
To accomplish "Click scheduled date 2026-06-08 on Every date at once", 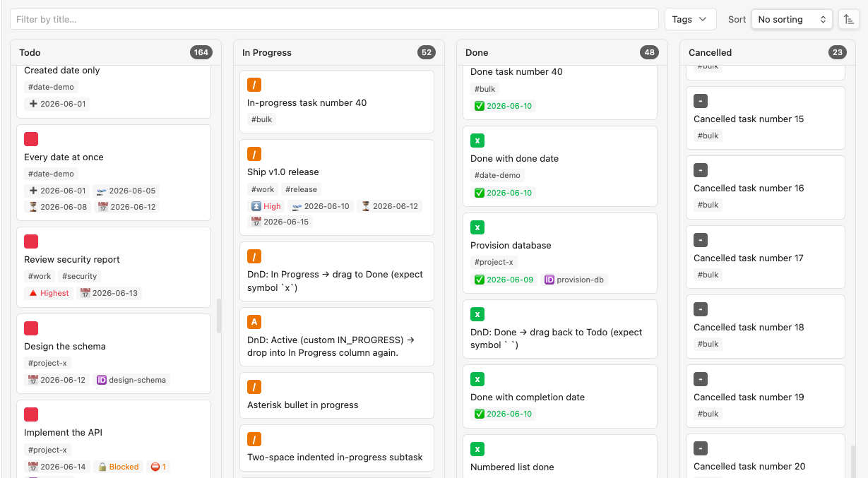I will tap(57, 207).
